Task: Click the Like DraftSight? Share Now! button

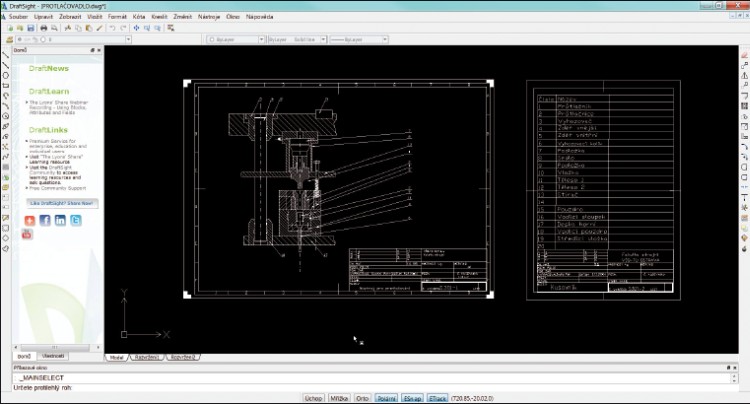Action: coord(60,203)
